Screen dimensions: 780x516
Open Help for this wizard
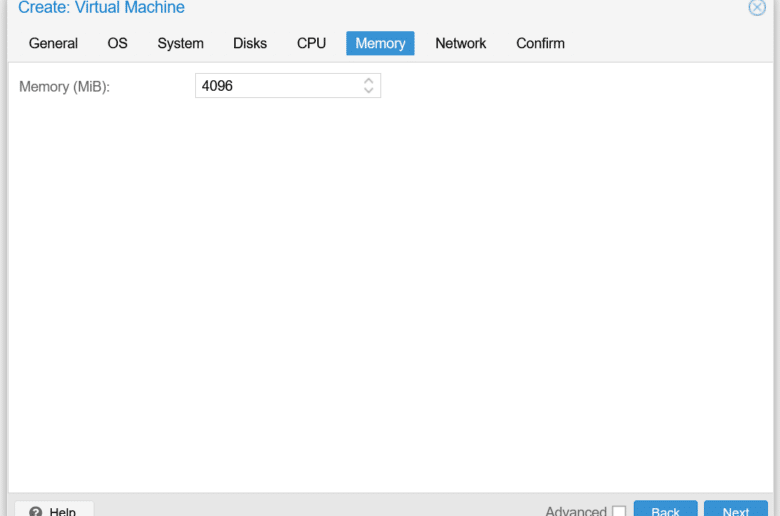(54, 510)
